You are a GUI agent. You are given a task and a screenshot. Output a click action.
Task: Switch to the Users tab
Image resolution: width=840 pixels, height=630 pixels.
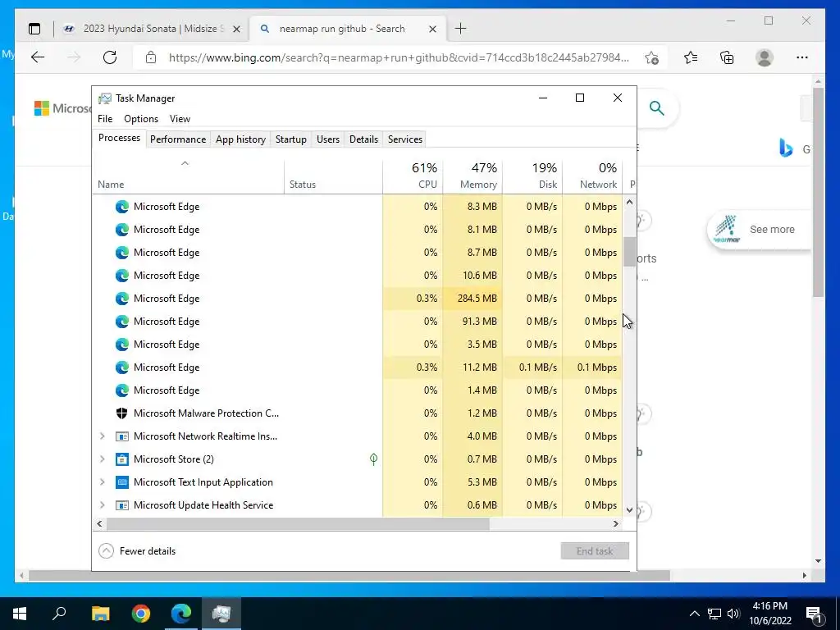click(x=328, y=139)
